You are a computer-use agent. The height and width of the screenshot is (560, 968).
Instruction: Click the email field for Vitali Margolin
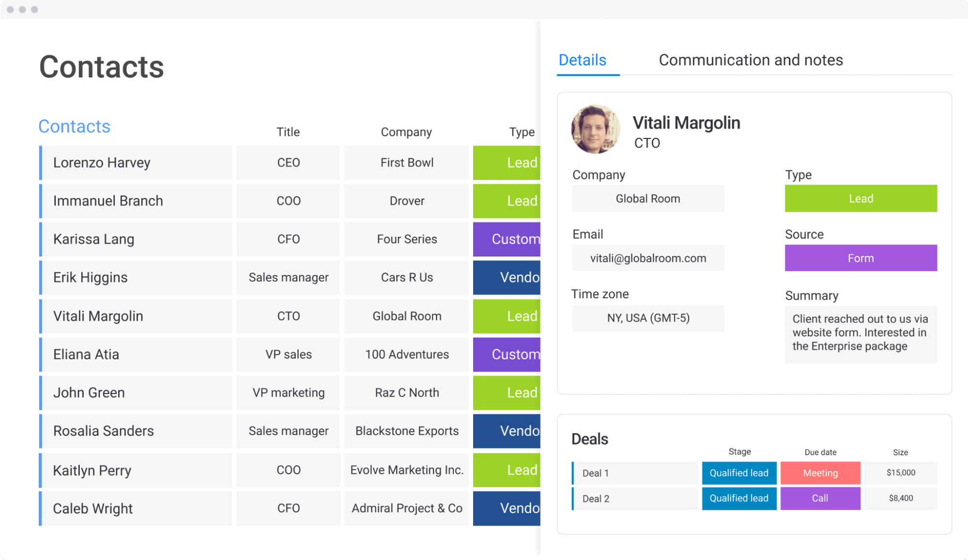point(647,258)
